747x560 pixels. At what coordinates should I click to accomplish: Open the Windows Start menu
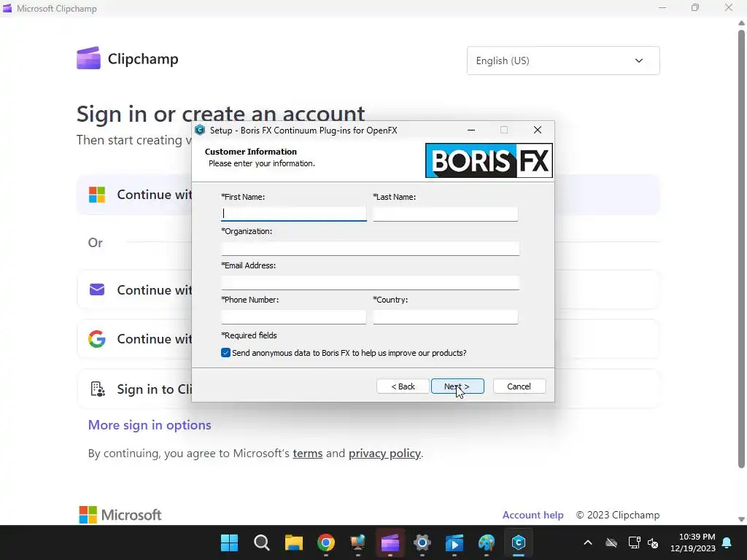[229, 542]
